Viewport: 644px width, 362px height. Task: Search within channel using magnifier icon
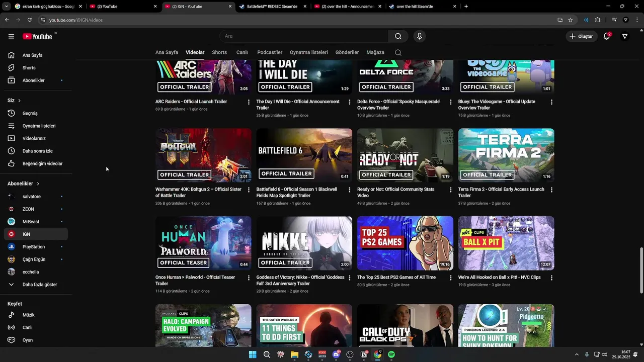[x=398, y=52]
